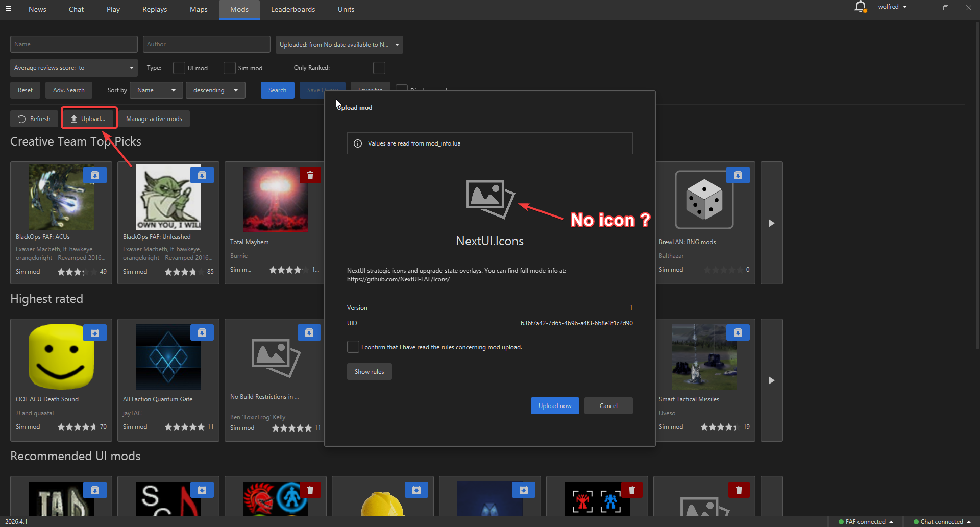Uninstall the red-blue mech icons mod
Viewport: 980px width, 527px height.
click(x=631, y=490)
